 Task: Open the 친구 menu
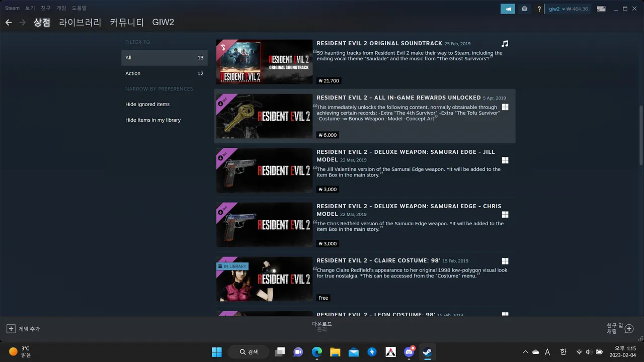(x=46, y=8)
